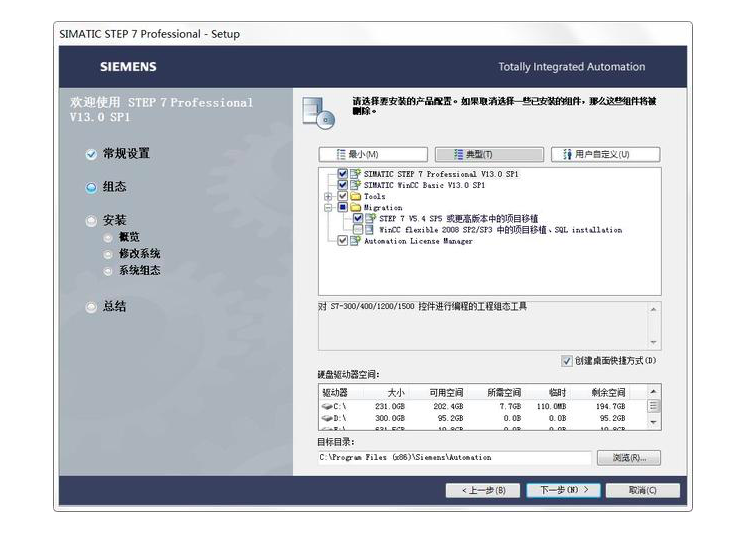Click the 95.2GB free space cell for D:\
The height and width of the screenshot is (533, 742).
click(450, 418)
